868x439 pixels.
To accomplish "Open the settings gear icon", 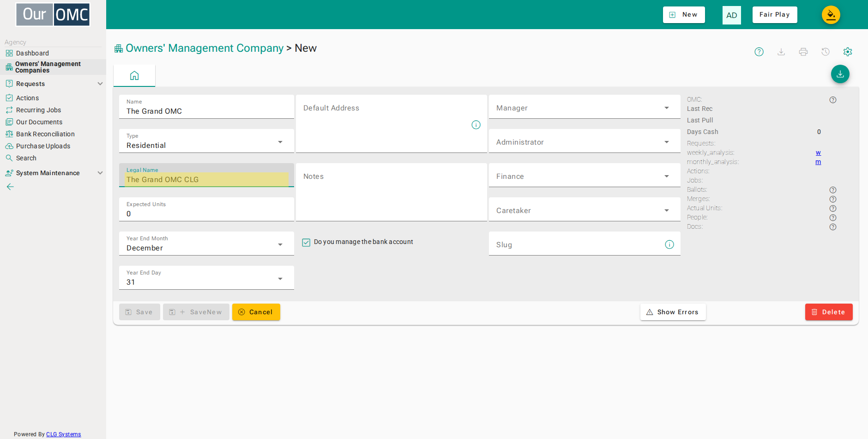I will (848, 52).
